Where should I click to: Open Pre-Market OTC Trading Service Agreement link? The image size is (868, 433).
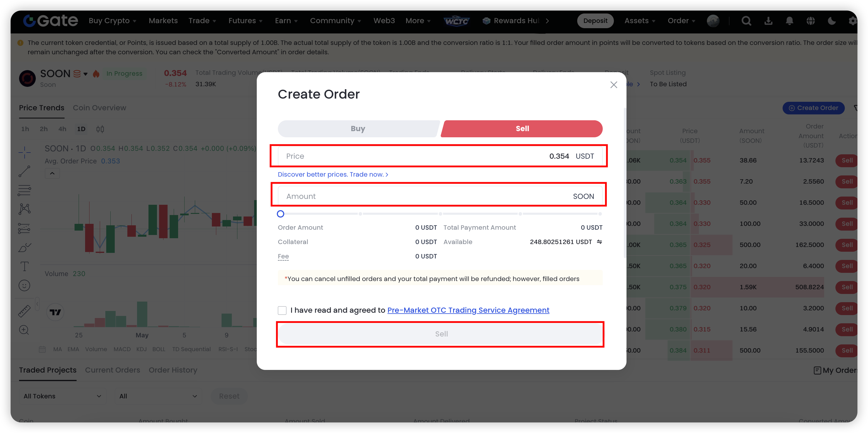point(468,310)
